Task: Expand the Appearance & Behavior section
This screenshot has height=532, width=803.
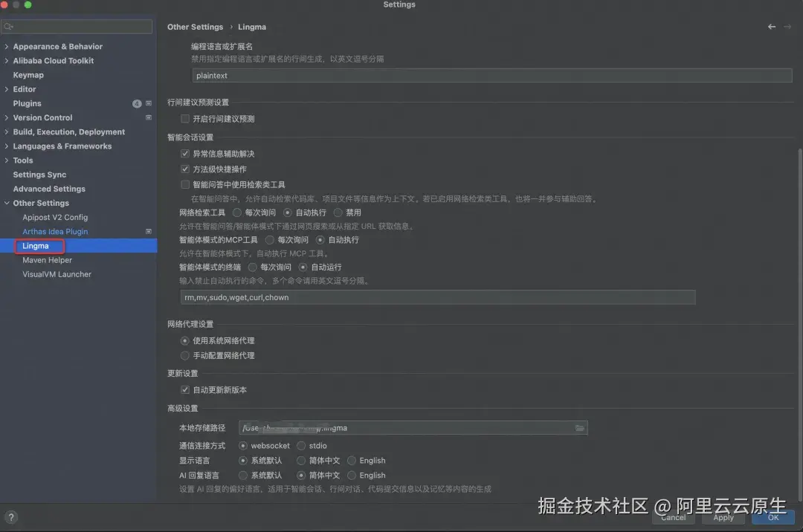Action: point(7,46)
